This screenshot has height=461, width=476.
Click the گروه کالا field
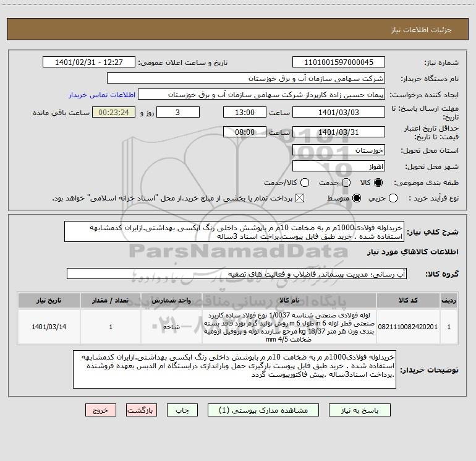pos(237,274)
